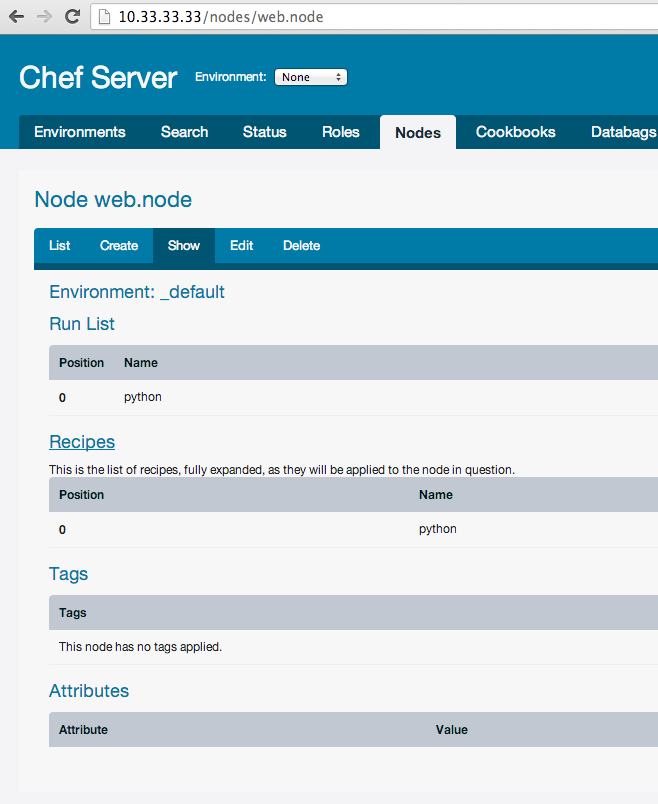Click Position header in Recipes table

82,495
